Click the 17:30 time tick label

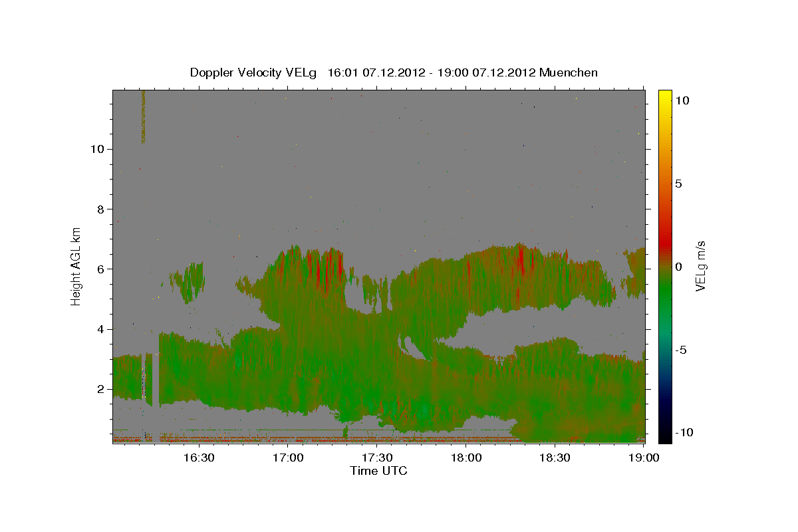377,458
